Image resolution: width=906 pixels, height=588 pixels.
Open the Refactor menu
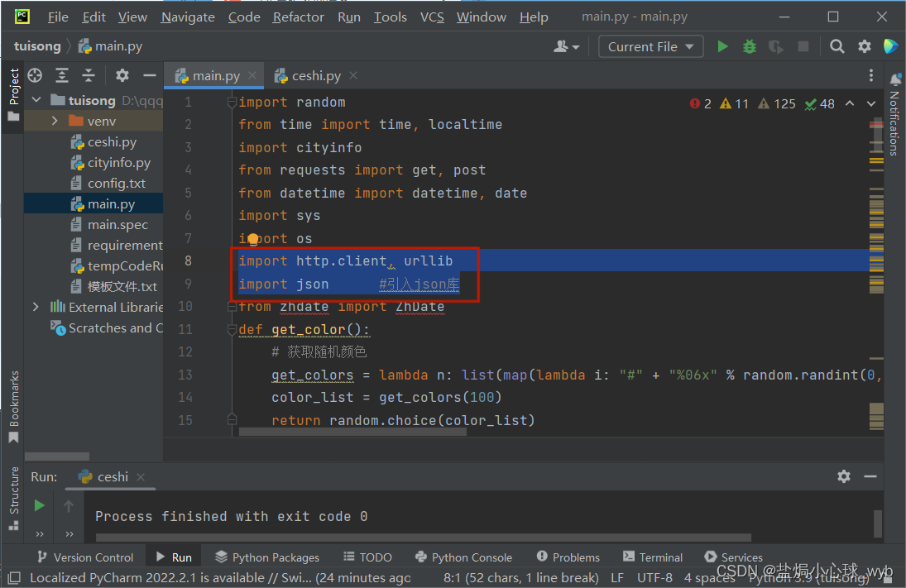point(298,17)
